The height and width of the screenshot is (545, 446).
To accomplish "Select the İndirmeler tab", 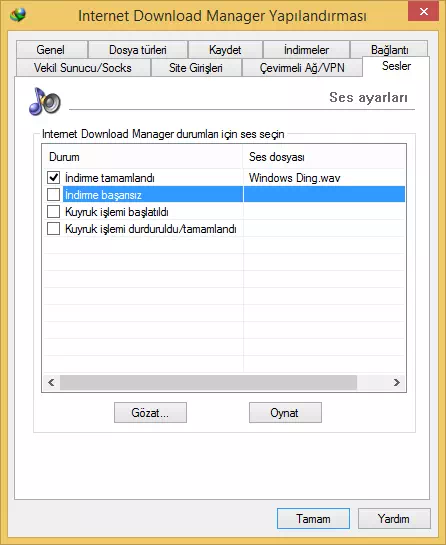I will [306, 50].
